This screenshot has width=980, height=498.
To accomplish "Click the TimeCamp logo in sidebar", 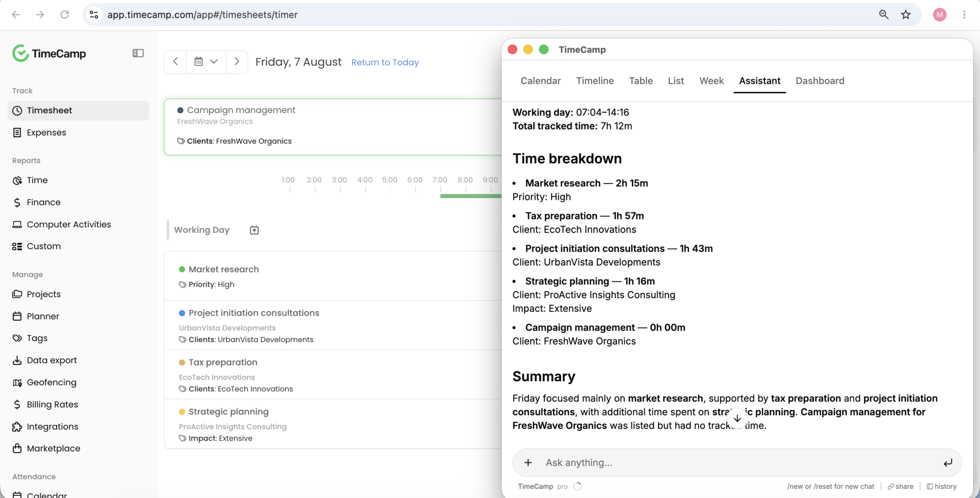I will pyautogui.click(x=49, y=53).
